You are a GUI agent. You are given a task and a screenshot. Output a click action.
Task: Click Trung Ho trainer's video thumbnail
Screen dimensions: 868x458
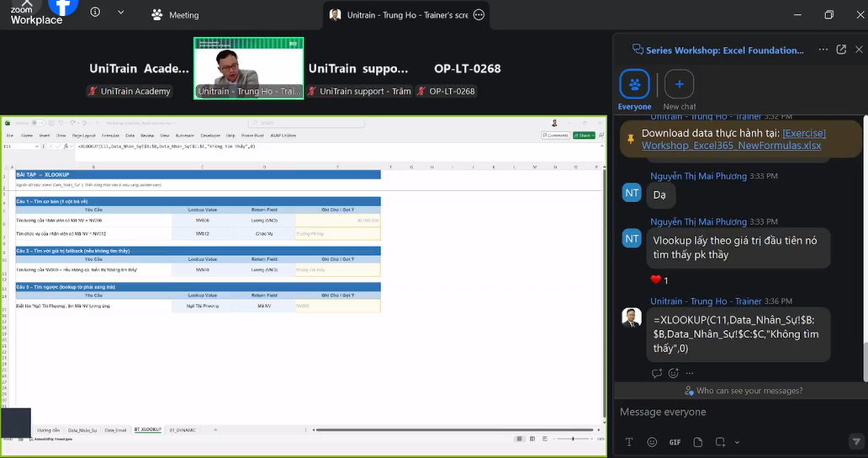(249, 68)
